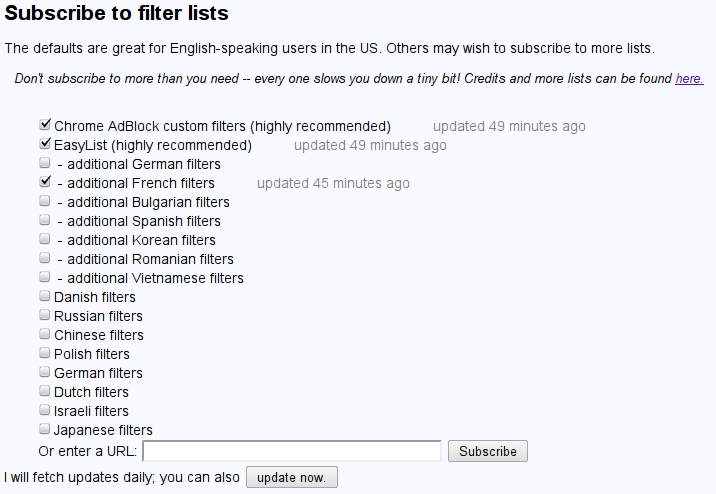The height and width of the screenshot is (494, 716).
Task: Check standalone German filters checkbox
Action: click(x=45, y=373)
